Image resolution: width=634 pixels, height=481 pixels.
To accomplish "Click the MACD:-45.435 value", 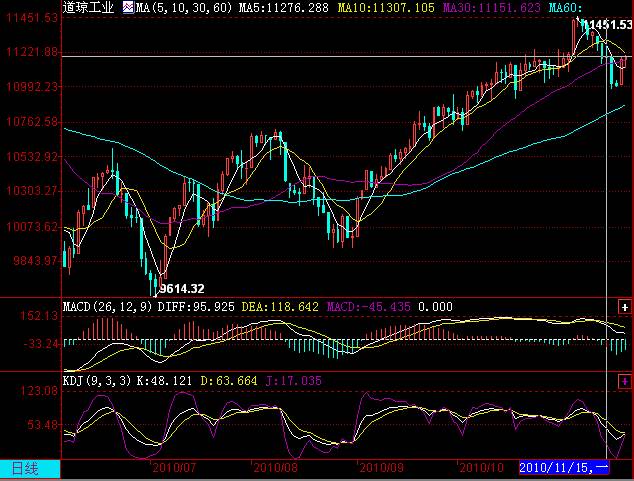I will pyautogui.click(x=368, y=307).
